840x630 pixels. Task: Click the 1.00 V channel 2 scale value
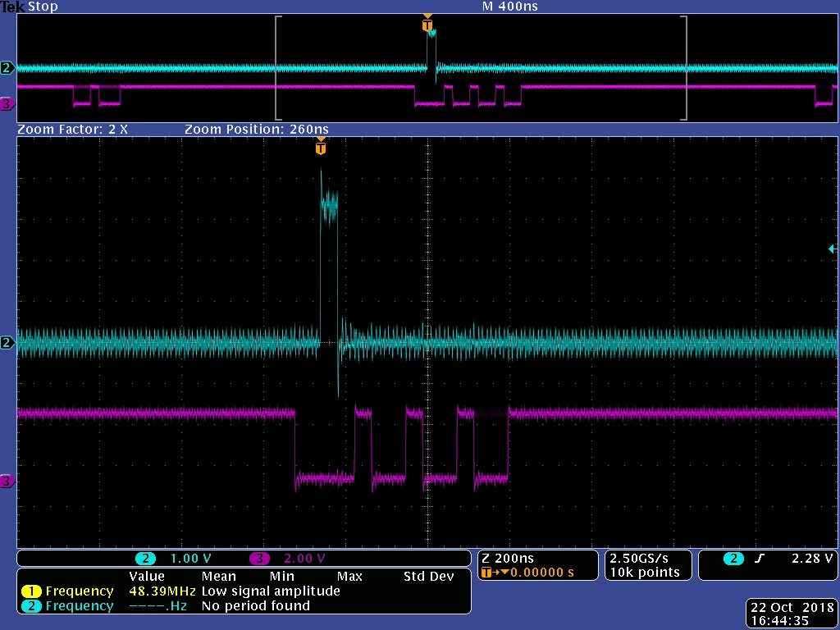pos(190,559)
